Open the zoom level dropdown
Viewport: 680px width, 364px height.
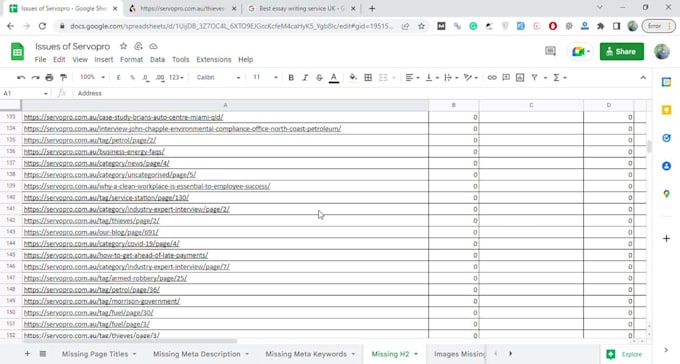click(92, 77)
